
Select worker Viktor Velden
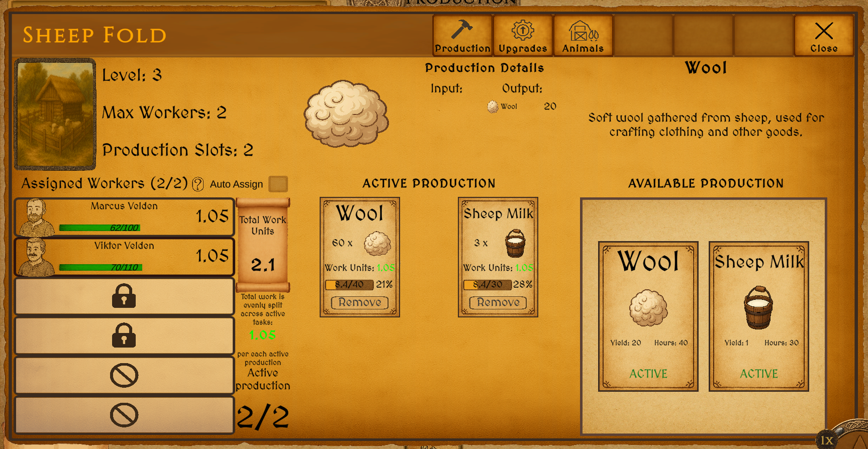click(124, 257)
